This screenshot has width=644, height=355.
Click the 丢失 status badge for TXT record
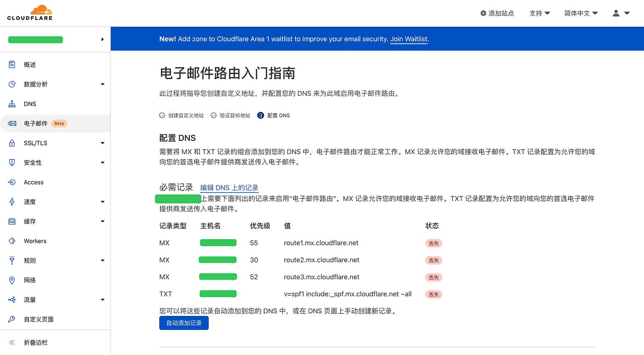[x=433, y=294]
